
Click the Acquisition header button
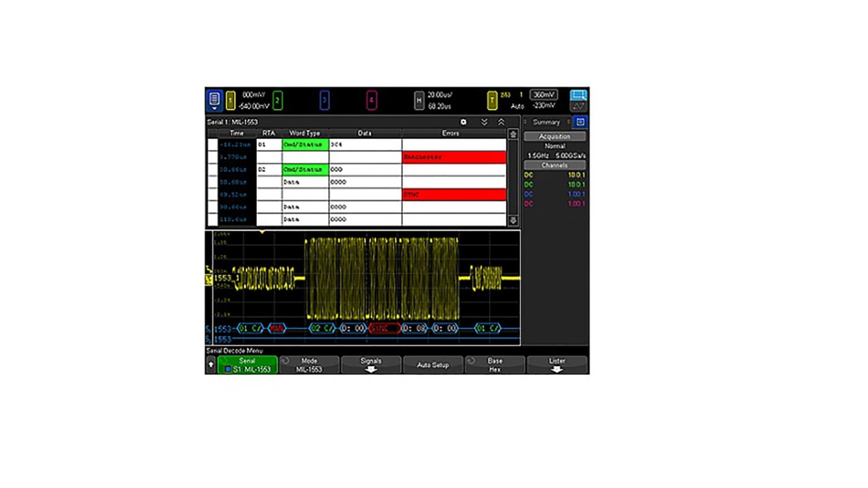(554, 136)
